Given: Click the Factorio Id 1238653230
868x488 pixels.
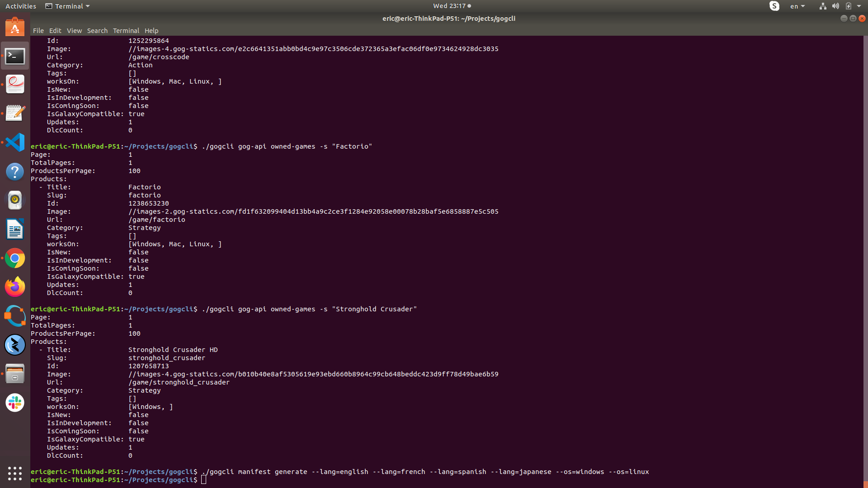Looking at the screenshot, I should point(148,203).
